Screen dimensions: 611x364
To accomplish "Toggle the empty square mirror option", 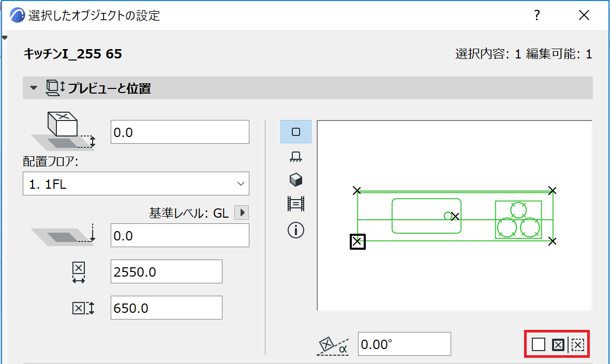I will point(538,344).
